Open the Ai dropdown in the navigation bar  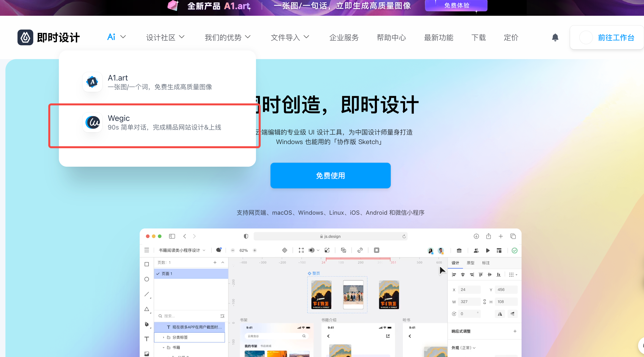[116, 37]
